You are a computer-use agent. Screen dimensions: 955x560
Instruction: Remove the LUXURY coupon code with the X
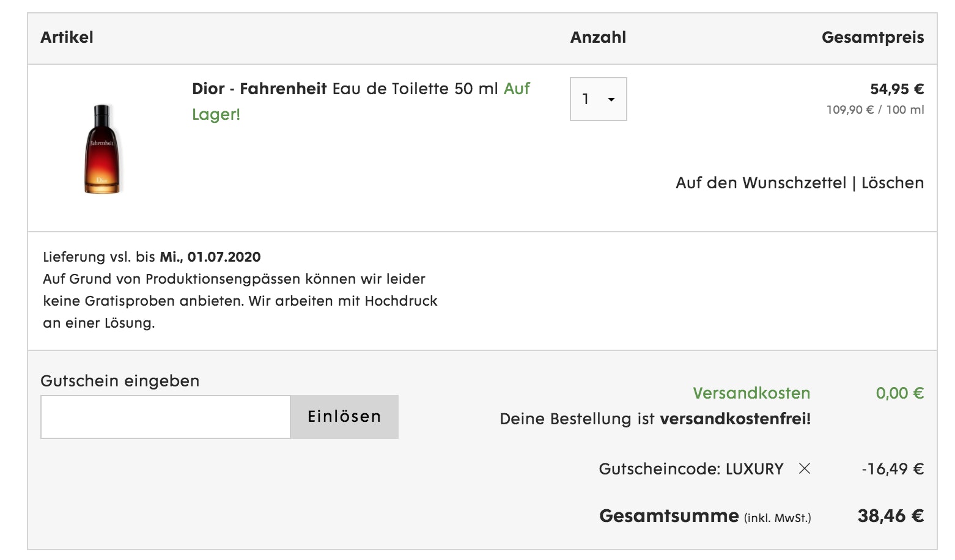point(805,469)
